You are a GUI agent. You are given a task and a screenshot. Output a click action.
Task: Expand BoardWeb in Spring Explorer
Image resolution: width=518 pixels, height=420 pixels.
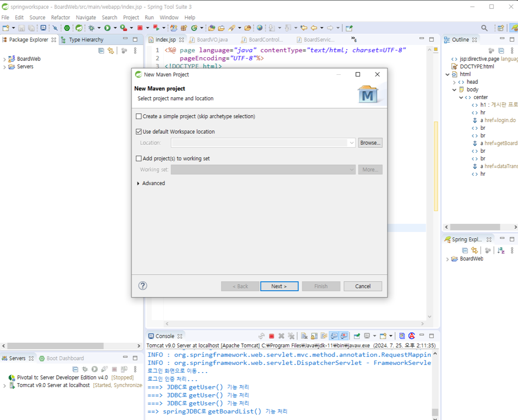tap(447, 259)
